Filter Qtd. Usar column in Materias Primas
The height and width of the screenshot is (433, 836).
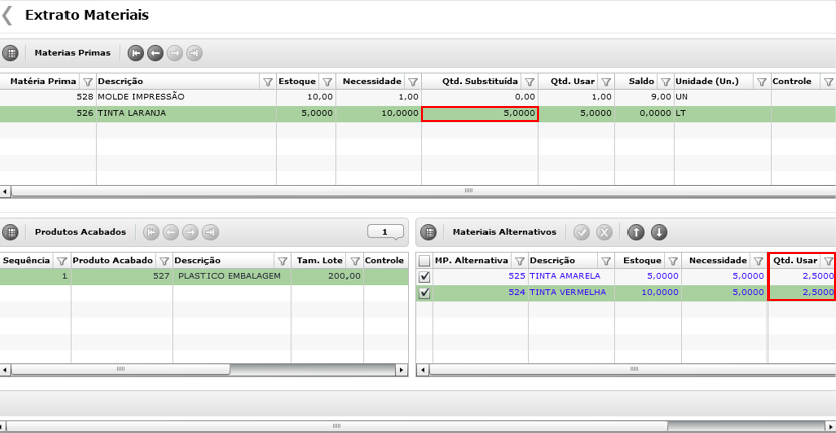click(x=606, y=82)
